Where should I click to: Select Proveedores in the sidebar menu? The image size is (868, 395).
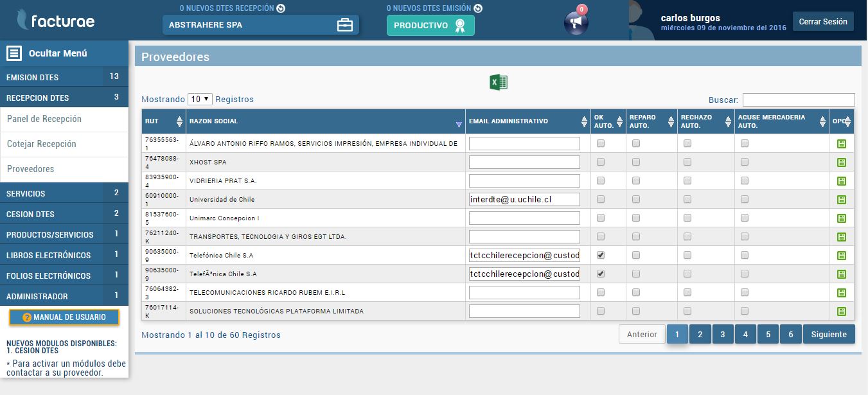click(x=64, y=170)
